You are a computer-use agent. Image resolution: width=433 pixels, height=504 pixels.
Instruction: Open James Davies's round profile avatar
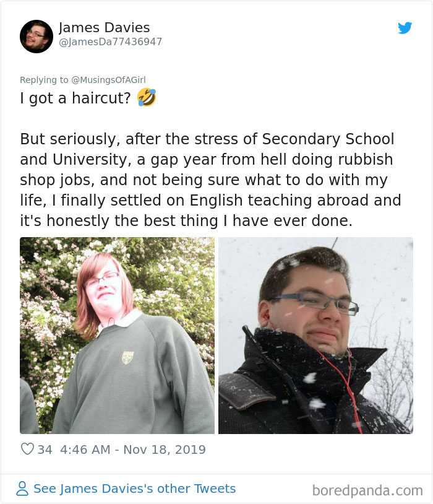point(36,37)
